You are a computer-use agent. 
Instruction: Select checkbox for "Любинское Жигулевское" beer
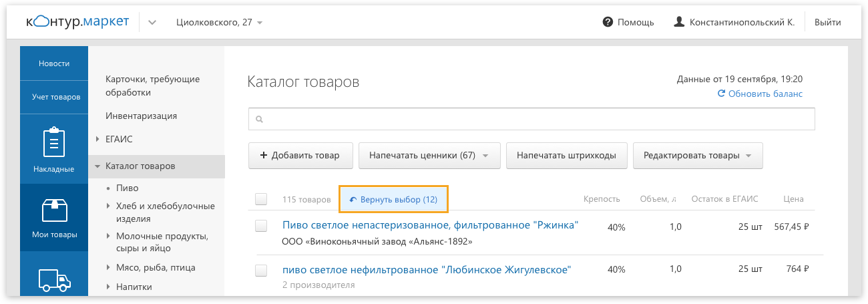click(x=261, y=270)
